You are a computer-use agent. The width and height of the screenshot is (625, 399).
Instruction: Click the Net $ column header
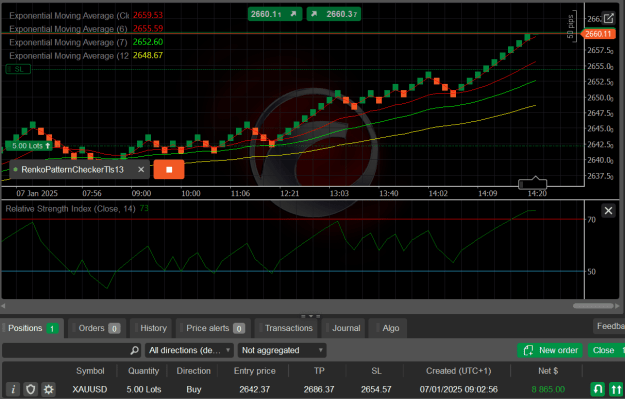548,371
